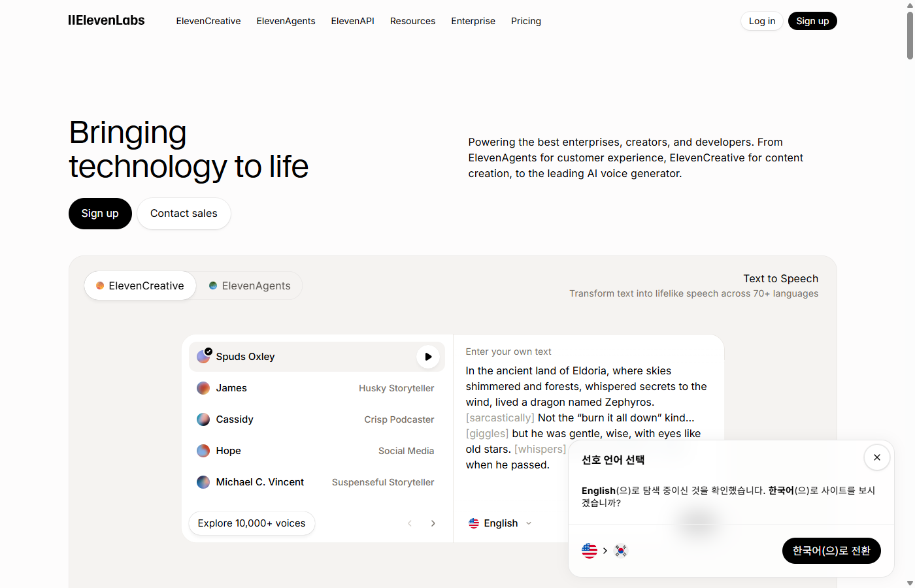Click the Crisp Podcaster label
The height and width of the screenshot is (588, 915).
click(x=399, y=419)
